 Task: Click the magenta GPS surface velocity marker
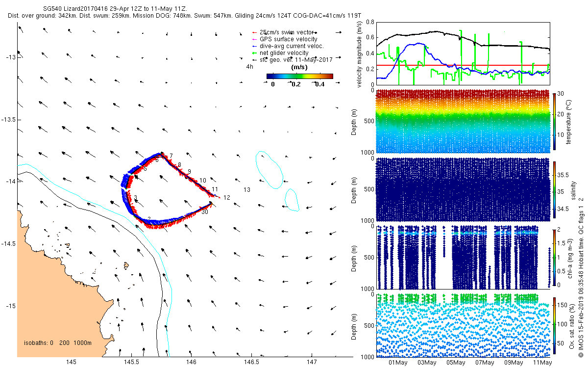[253, 39]
